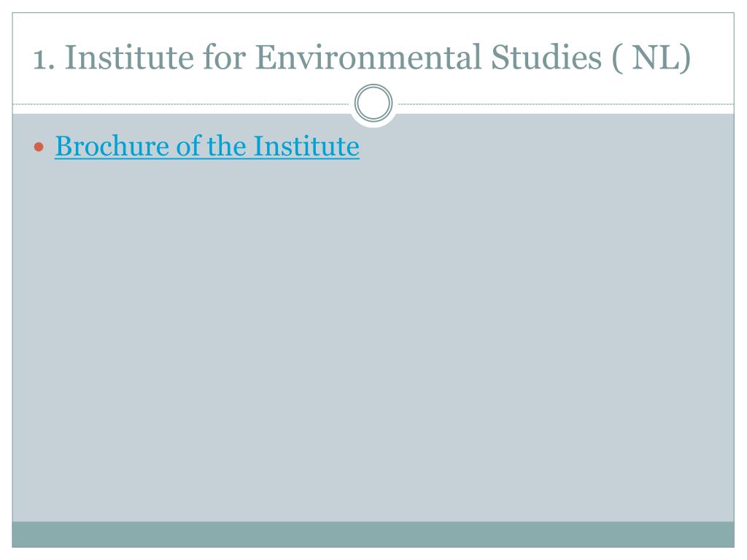Click the word "Institute" in the hyperlink

[306, 146]
